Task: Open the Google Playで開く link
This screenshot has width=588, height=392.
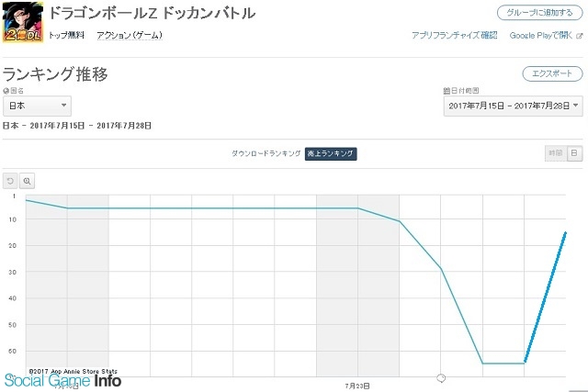Action: (x=541, y=35)
